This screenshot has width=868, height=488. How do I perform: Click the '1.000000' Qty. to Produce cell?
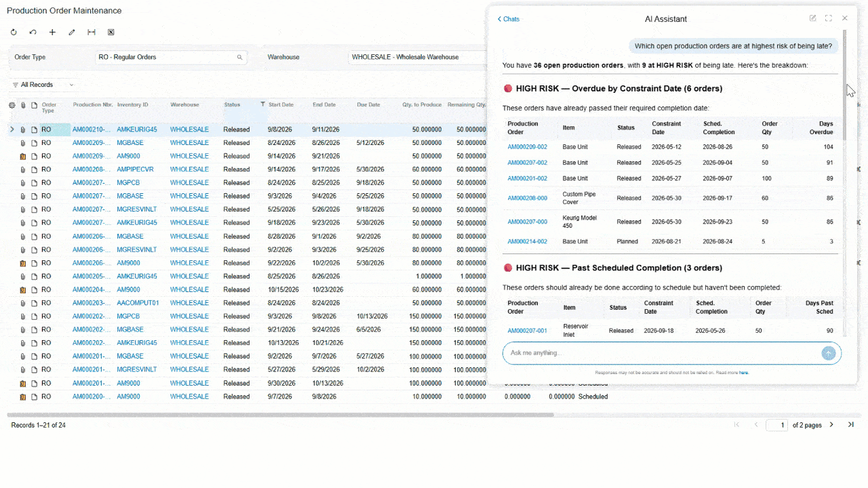429,277
